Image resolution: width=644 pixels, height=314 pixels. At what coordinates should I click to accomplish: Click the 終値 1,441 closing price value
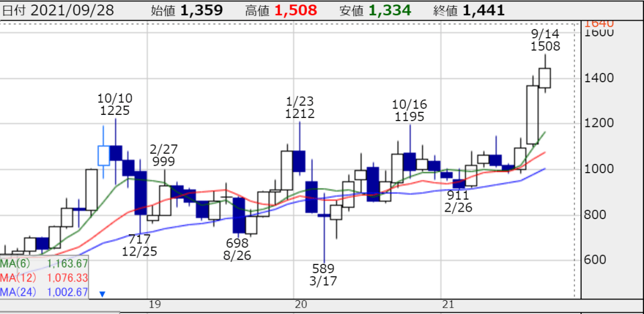483,10
